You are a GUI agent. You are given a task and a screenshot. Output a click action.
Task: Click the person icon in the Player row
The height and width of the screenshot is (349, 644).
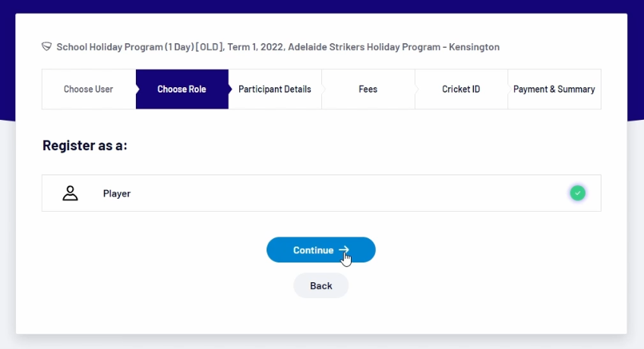click(70, 193)
